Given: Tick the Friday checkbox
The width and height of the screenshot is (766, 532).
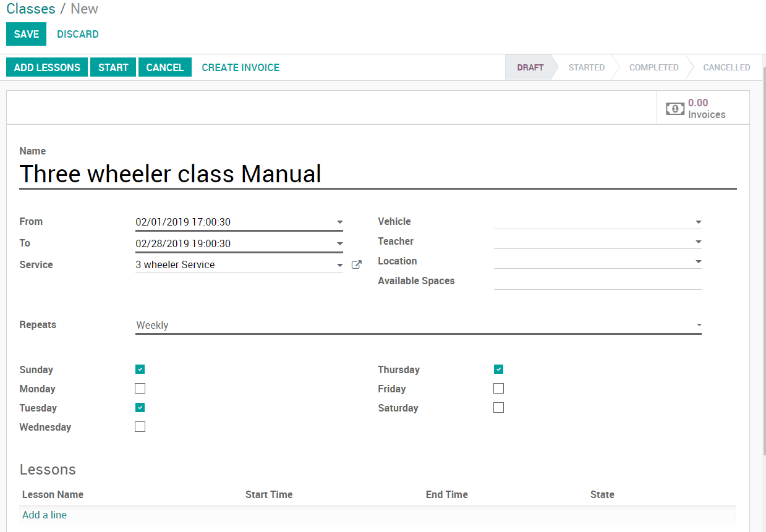Looking at the screenshot, I should coord(498,389).
